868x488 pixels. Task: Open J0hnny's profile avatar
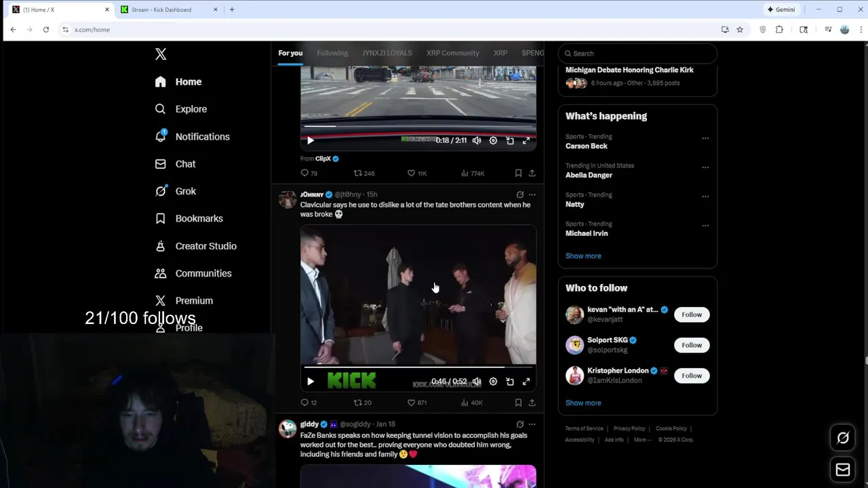click(x=288, y=199)
